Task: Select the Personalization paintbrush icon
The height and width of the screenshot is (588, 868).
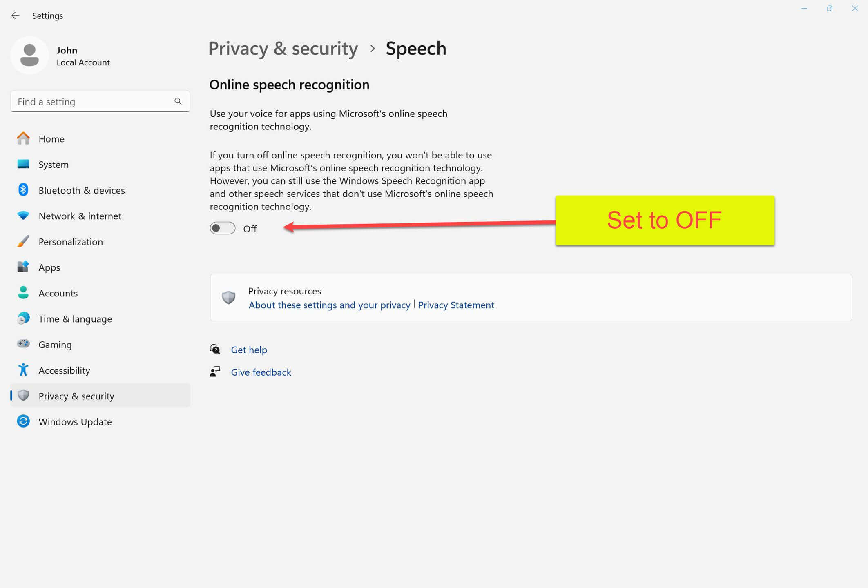Action: coord(23,241)
